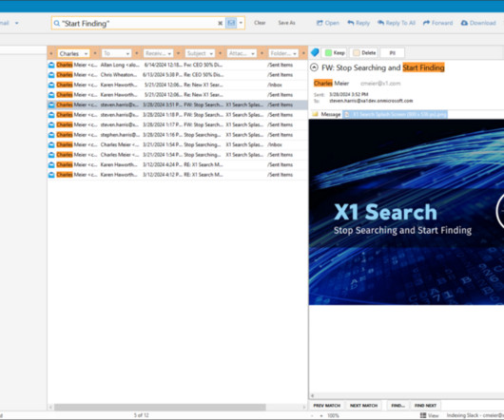This screenshot has width=504, height=420.
Task: Open the Subject column filter dropdown
Action: tap(211, 53)
